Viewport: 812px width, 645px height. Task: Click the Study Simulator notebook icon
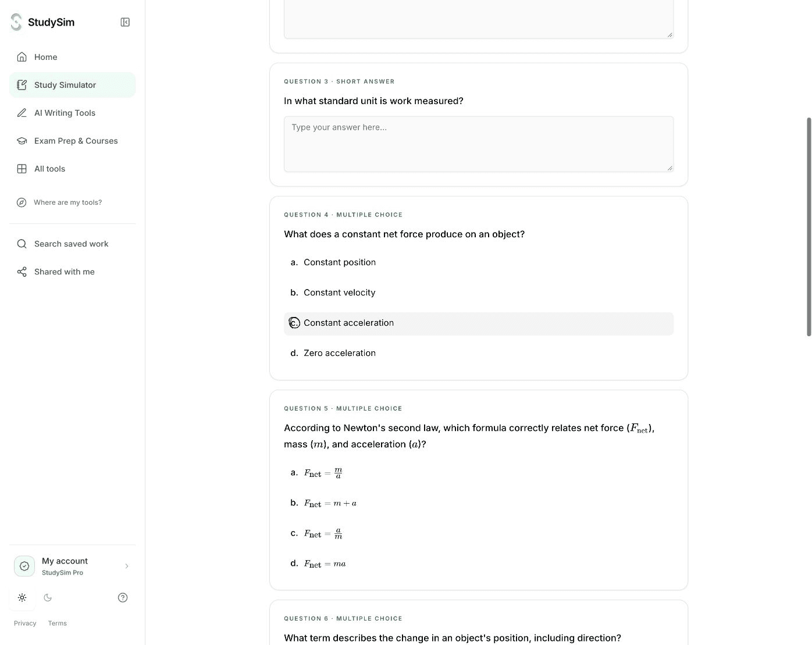click(22, 85)
